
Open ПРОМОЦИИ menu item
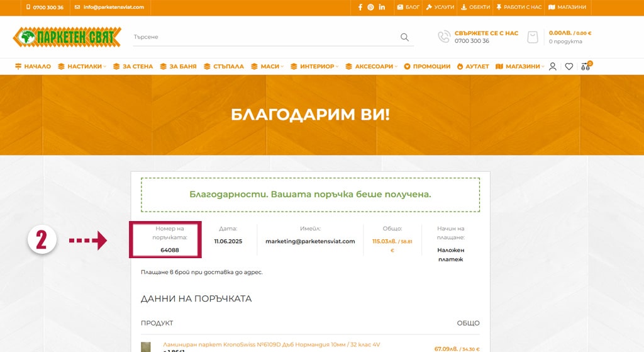(x=427, y=66)
